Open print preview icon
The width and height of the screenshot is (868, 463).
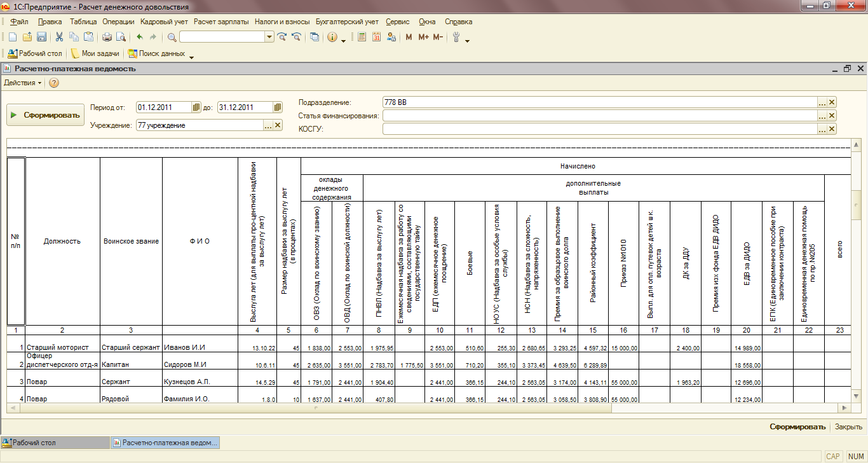121,38
